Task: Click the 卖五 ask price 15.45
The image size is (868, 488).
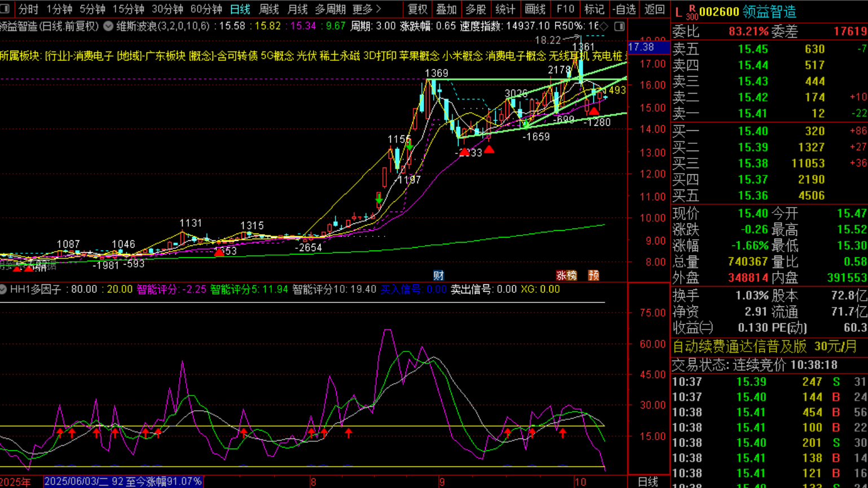Action: pyautogui.click(x=753, y=49)
